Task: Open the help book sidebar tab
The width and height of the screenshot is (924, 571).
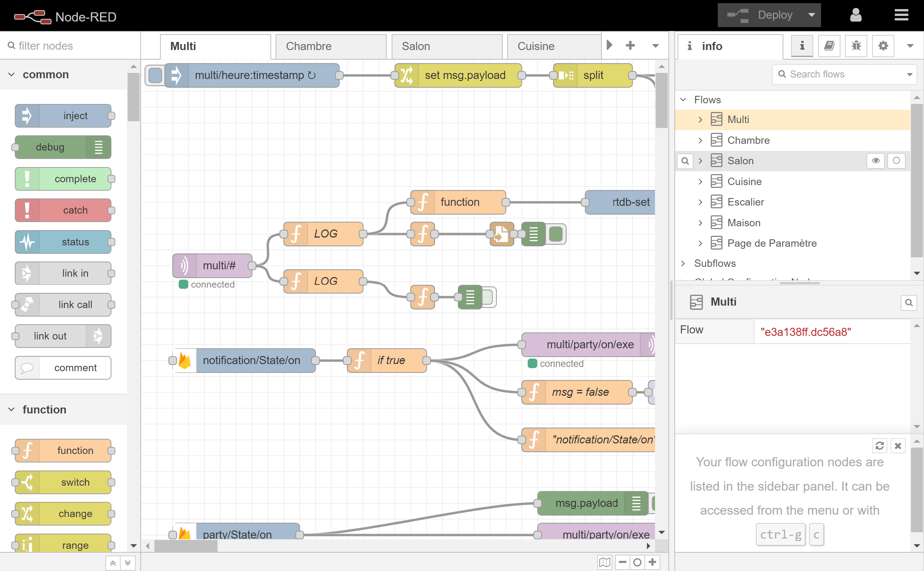Action: click(x=829, y=46)
